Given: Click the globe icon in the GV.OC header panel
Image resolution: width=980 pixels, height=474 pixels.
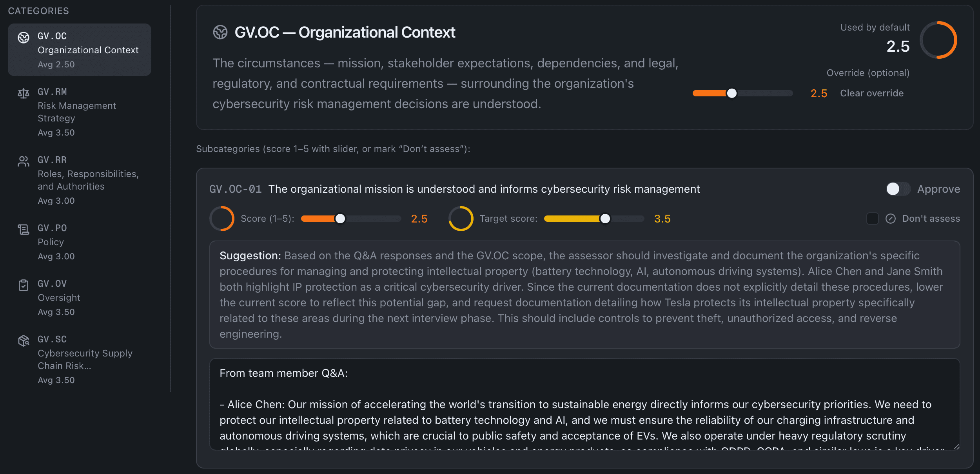Looking at the screenshot, I should (221, 33).
